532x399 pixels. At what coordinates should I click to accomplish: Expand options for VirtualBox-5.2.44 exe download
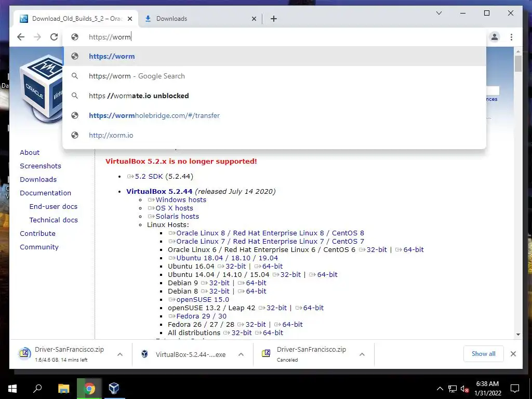[241, 354]
